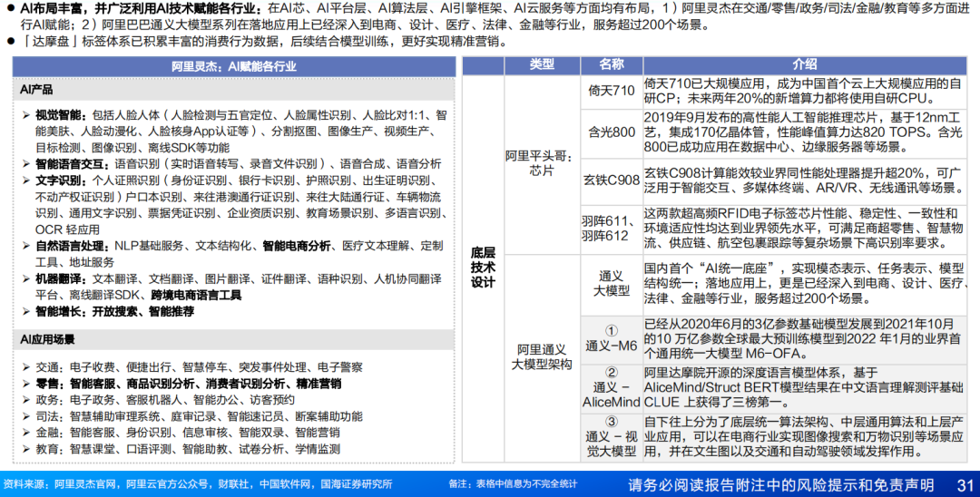Click the page number 31
980x497 pixels.
click(965, 485)
